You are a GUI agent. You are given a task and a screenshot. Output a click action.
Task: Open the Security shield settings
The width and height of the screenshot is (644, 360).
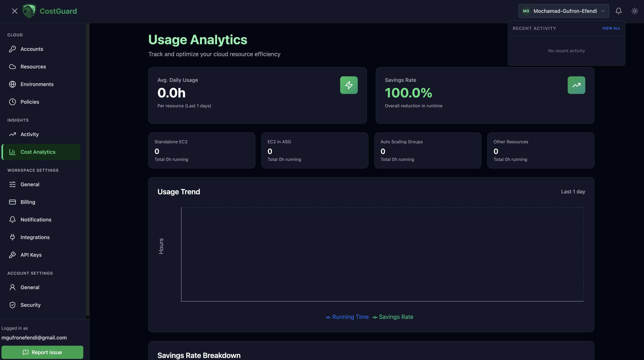[x=12, y=305]
